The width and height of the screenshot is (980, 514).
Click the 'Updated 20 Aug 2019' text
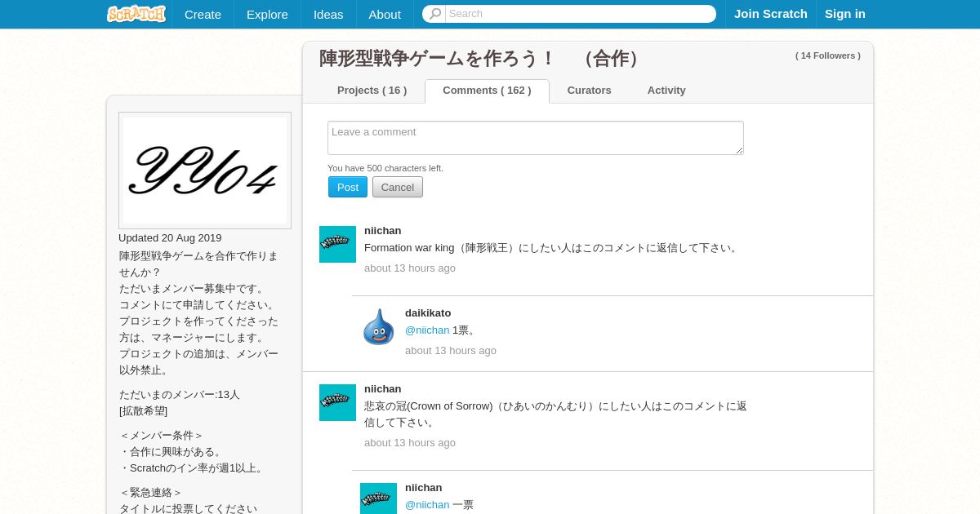coord(170,238)
